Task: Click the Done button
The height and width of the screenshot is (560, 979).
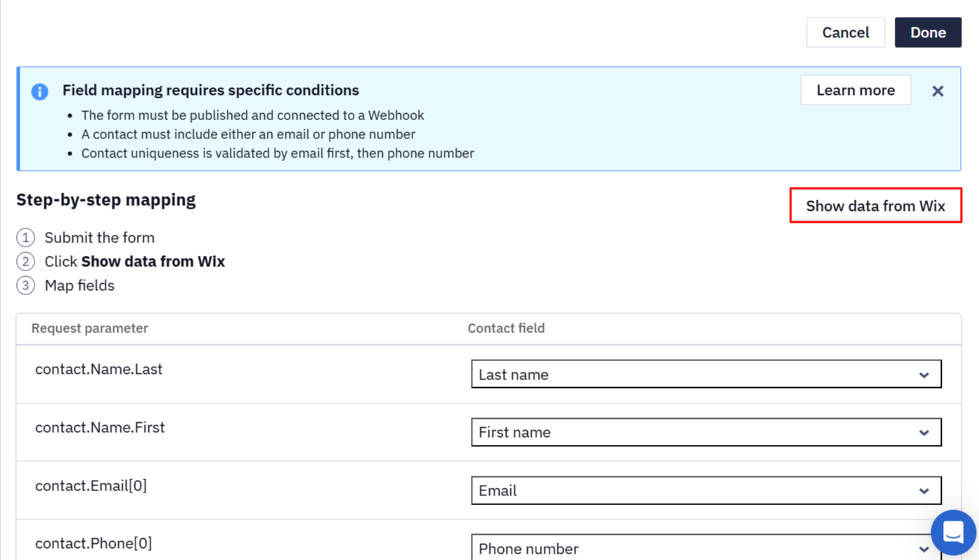Action: coord(928,32)
